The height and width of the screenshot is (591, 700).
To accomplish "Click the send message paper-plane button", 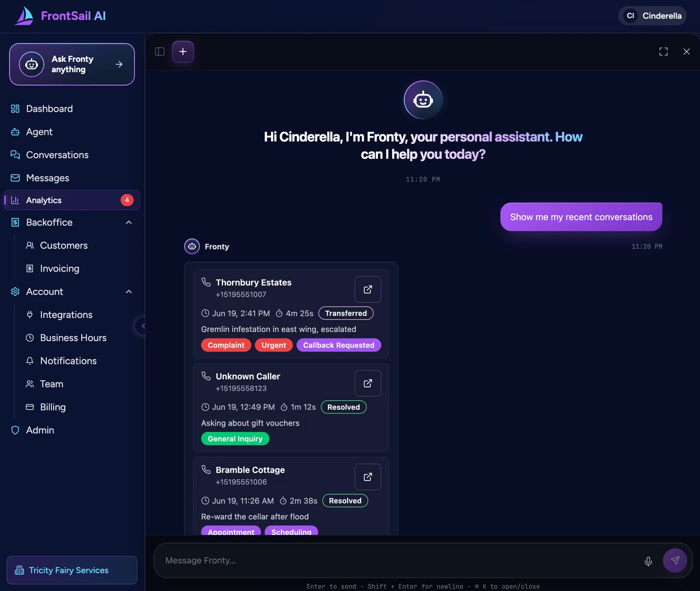I will click(675, 560).
